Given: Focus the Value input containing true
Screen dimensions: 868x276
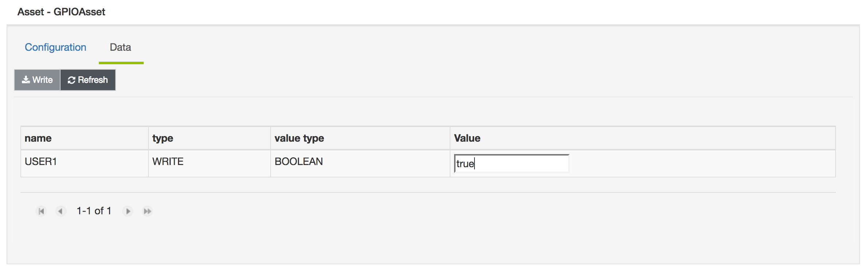Looking at the screenshot, I should tap(511, 164).
